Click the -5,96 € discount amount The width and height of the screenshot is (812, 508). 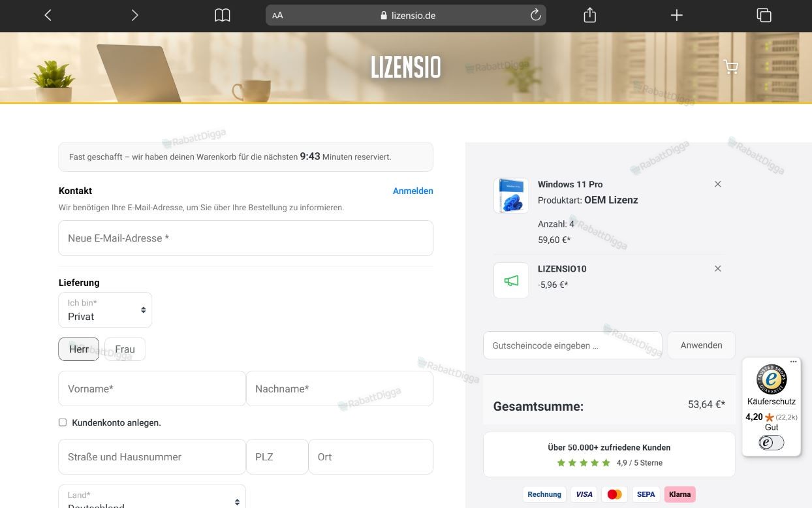pos(553,285)
